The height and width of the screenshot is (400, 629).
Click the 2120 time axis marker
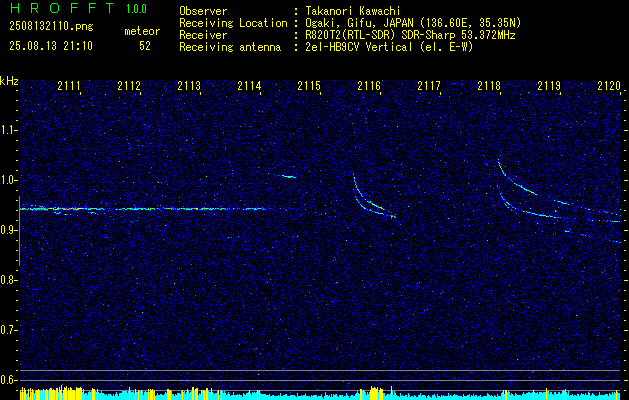(x=609, y=86)
